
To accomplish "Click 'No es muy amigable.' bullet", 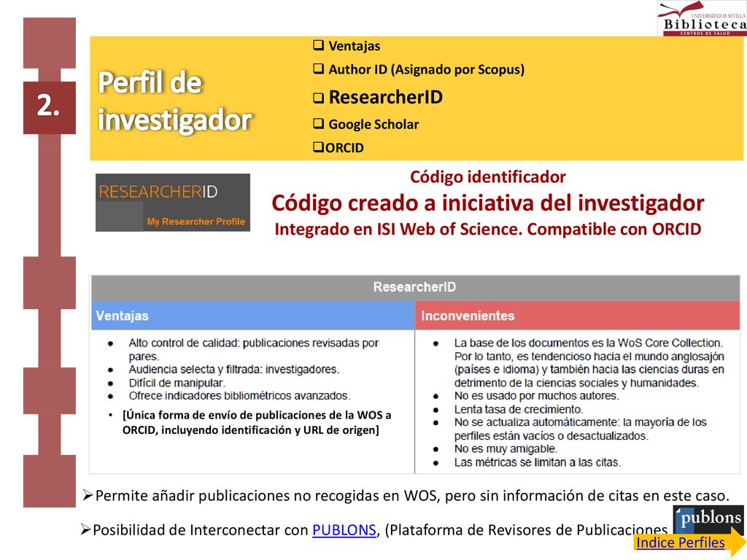I will click(506, 448).
